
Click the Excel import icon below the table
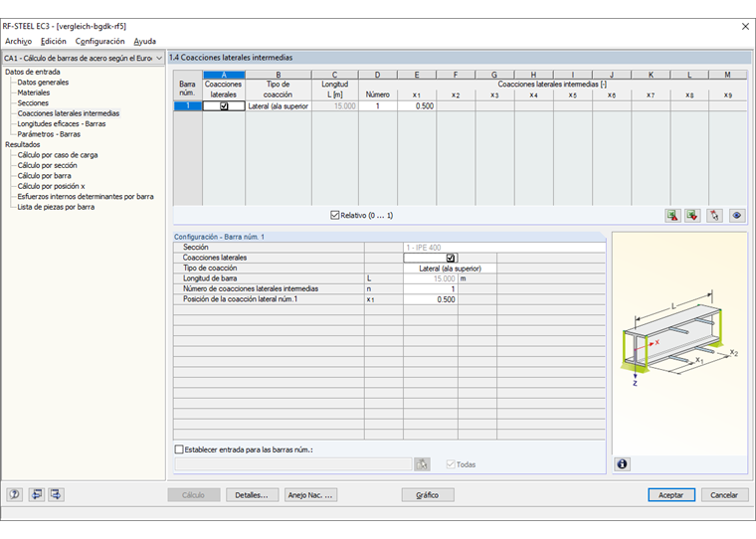693,216
